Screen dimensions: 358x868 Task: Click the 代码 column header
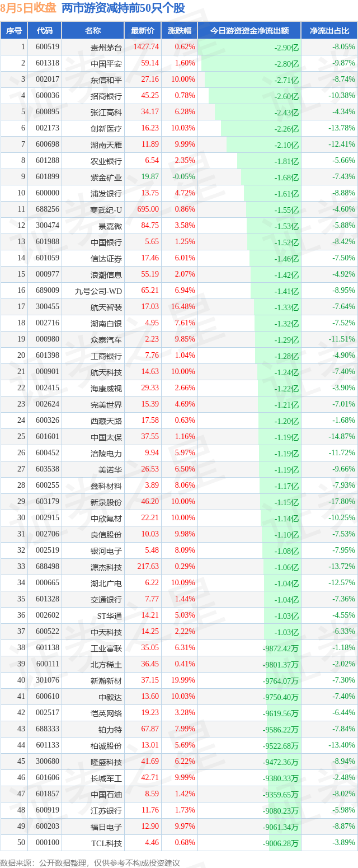45,31
